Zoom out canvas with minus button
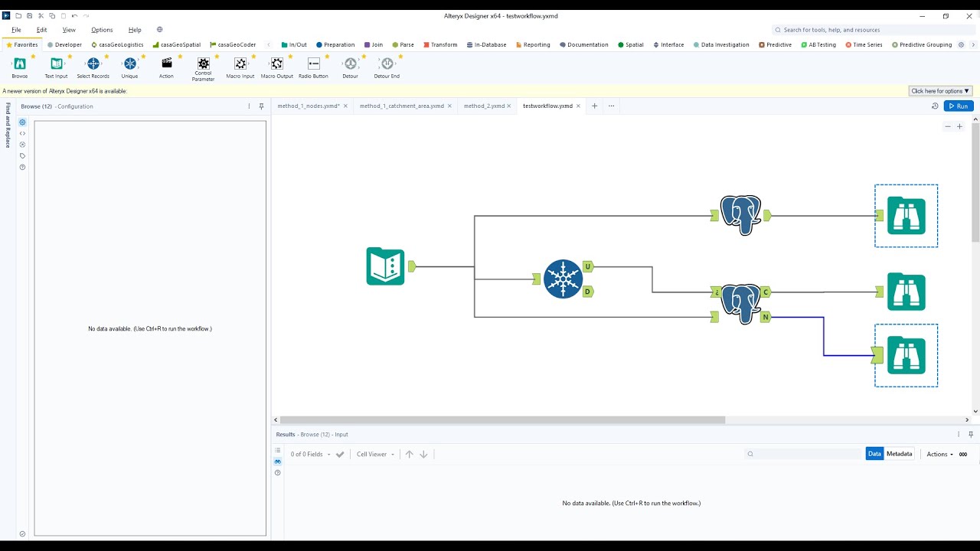This screenshot has width=980, height=551. (948, 126)
